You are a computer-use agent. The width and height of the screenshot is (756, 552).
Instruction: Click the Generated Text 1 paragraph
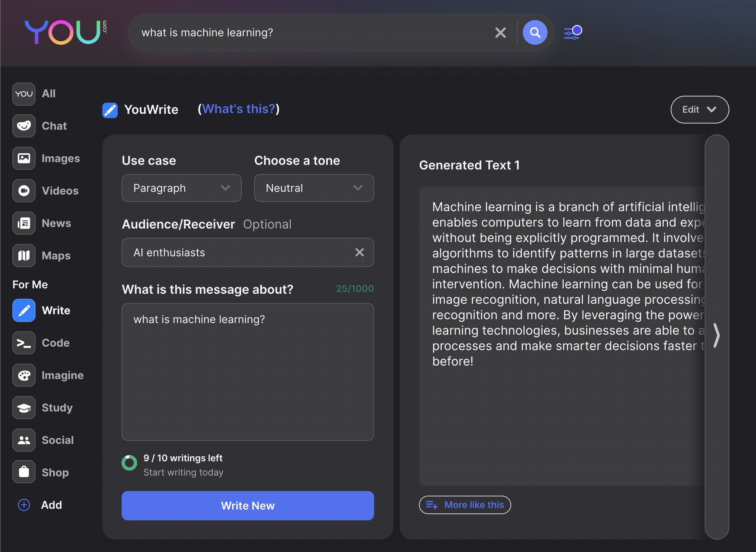(x=568, y=284)
